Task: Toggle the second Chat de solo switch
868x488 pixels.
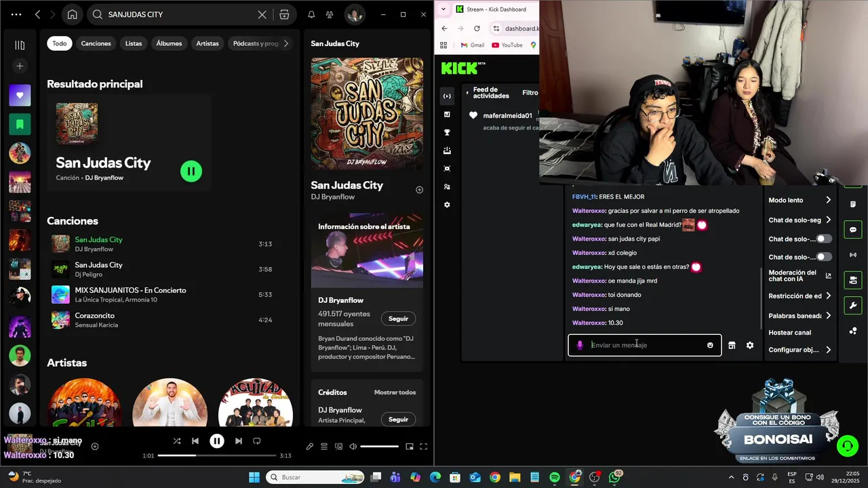Action: point(824,257)
